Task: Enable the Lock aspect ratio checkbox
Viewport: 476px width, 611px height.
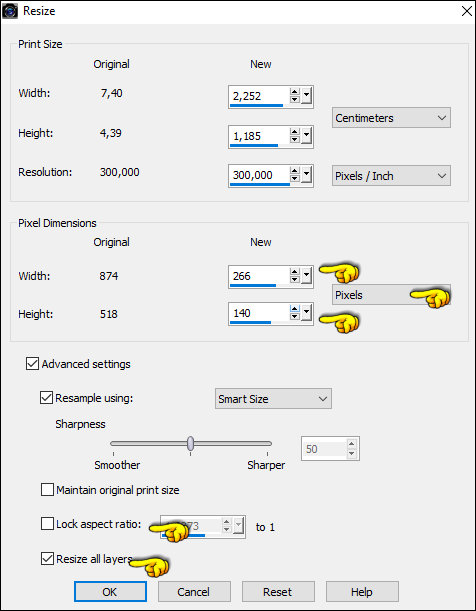Action: [48, 524]
